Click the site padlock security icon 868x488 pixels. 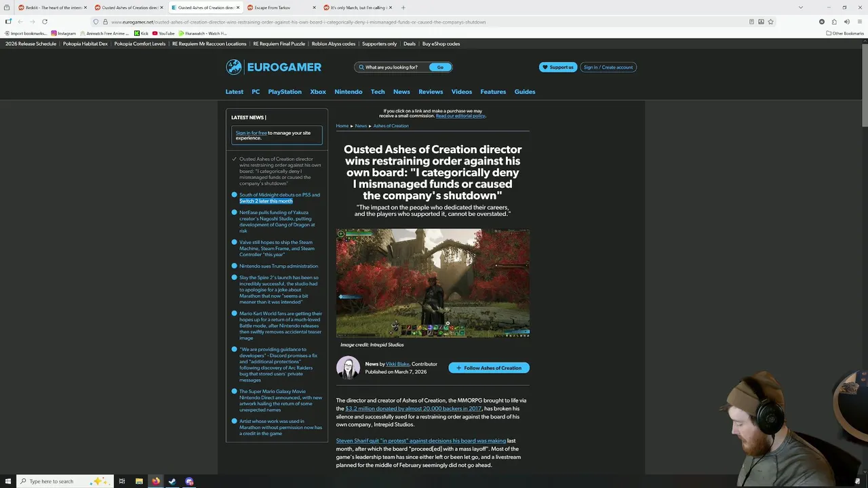coord(104,22)
